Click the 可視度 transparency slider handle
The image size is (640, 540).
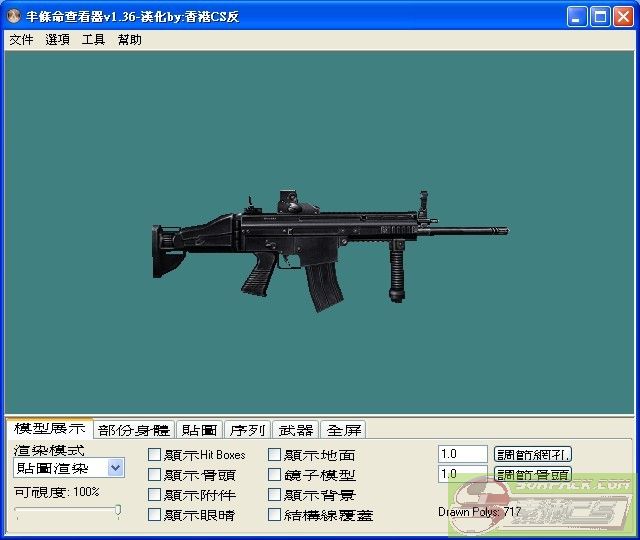(x=118, y=511)
